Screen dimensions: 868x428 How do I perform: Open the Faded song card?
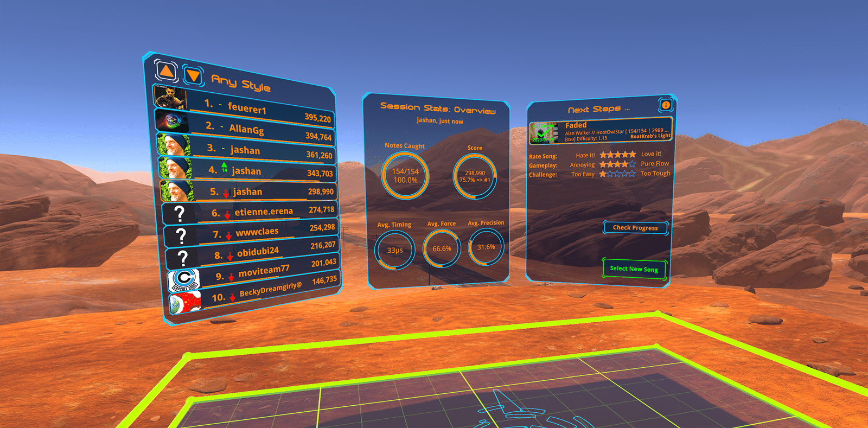click(x=601, y=131)
